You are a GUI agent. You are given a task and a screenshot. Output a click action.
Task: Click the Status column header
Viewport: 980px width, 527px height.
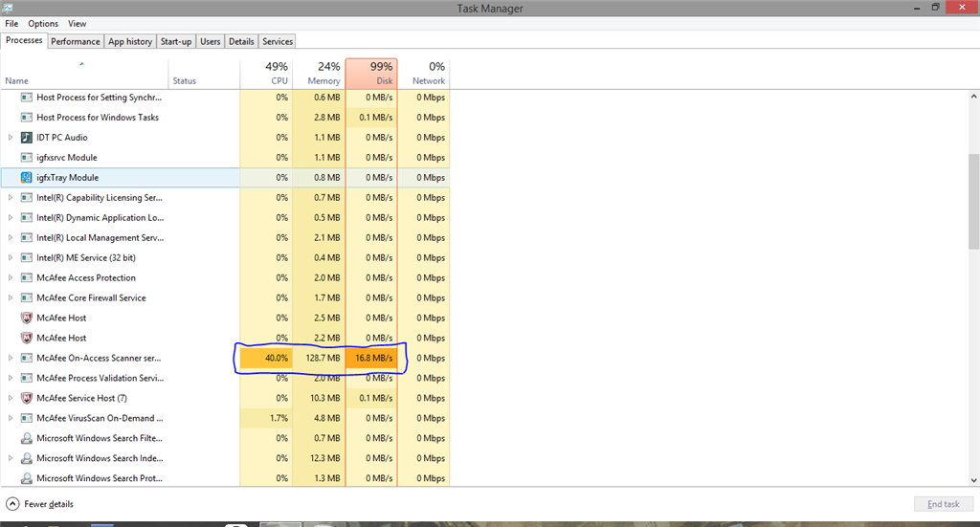(204, 74)
